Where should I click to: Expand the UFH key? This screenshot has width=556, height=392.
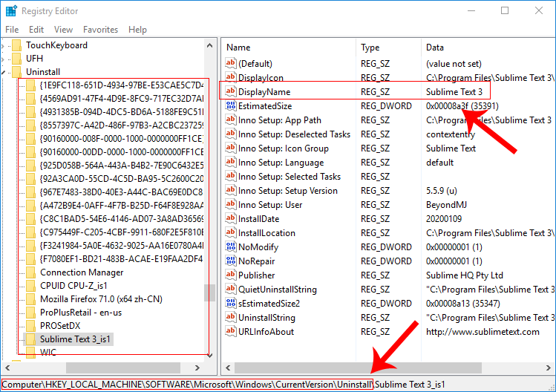[x=3, y=59]
